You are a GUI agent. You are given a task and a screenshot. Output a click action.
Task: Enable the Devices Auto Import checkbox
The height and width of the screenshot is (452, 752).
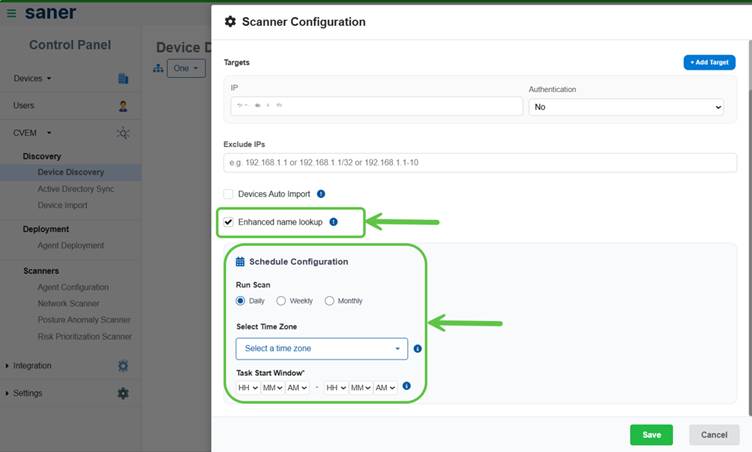229,194
